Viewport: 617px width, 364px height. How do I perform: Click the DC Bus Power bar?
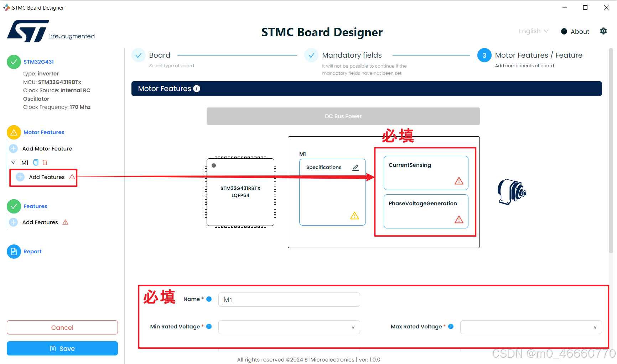[343, 116]
